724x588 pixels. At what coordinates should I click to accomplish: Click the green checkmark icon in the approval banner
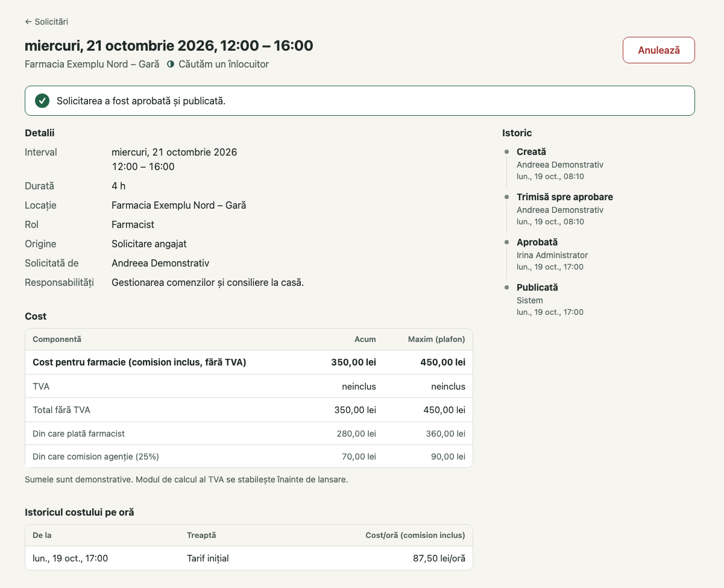click(x=42, y=101)
